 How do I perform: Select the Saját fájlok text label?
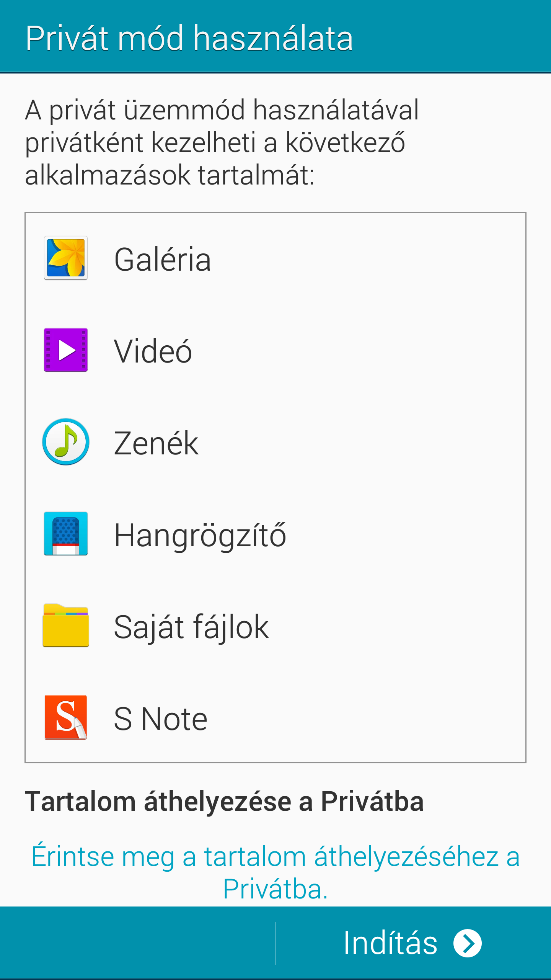[191, 627]
